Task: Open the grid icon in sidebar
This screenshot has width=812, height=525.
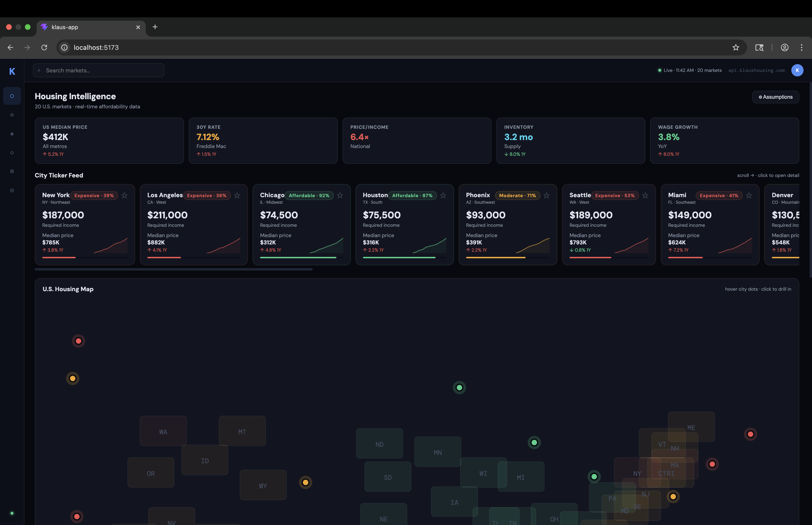Action: [x=12, y=172]
